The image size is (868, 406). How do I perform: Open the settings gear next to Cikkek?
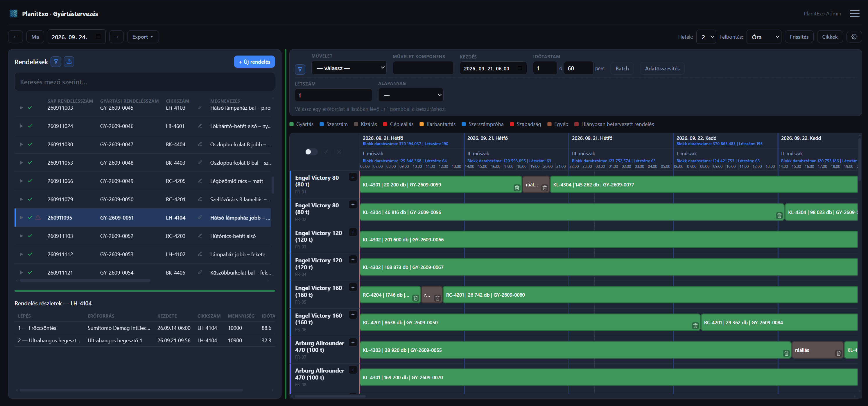854,37
